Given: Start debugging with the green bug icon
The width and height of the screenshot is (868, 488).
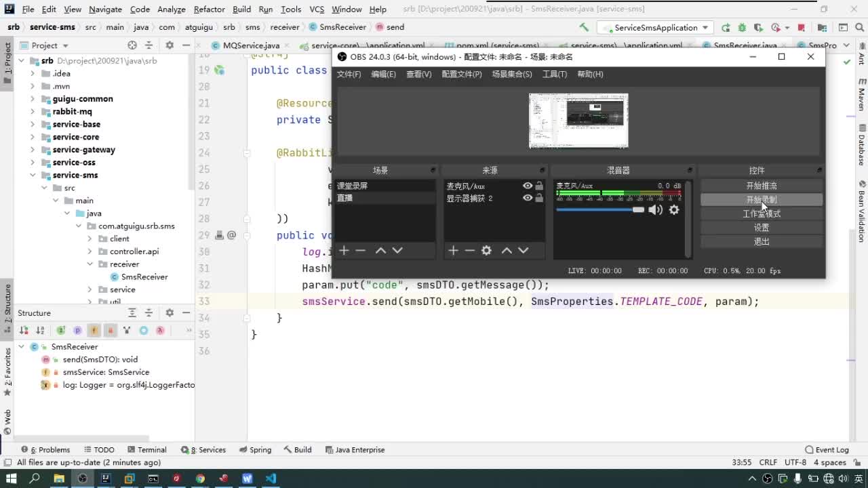Looking at the screenshot, I should point(742,28).
